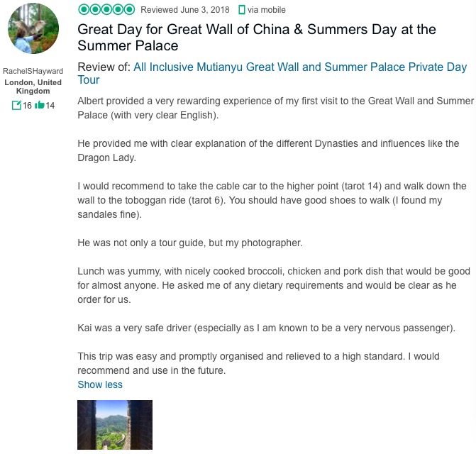Click the paragraph about the cable car
This screenshot has height=454, width=476.
coord(272,200)
